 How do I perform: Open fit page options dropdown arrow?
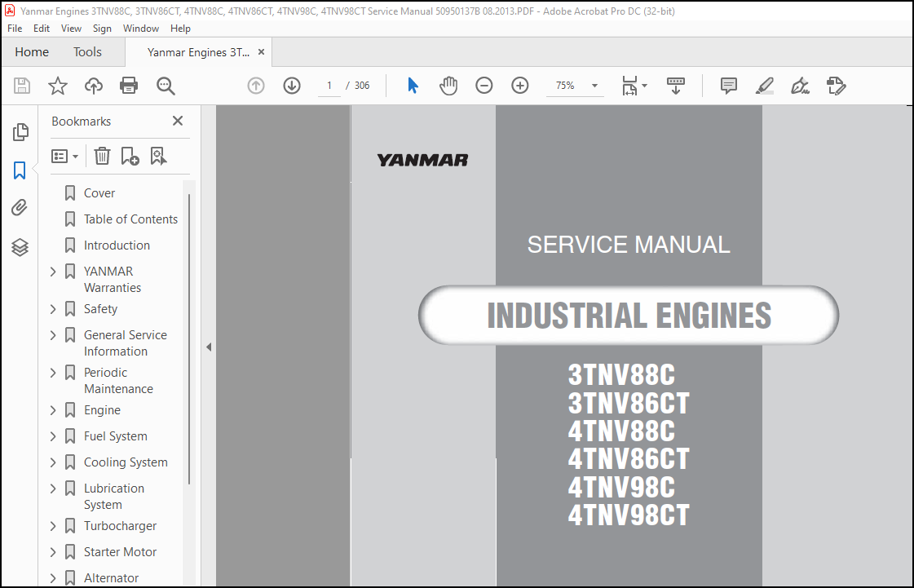point(645,86)
